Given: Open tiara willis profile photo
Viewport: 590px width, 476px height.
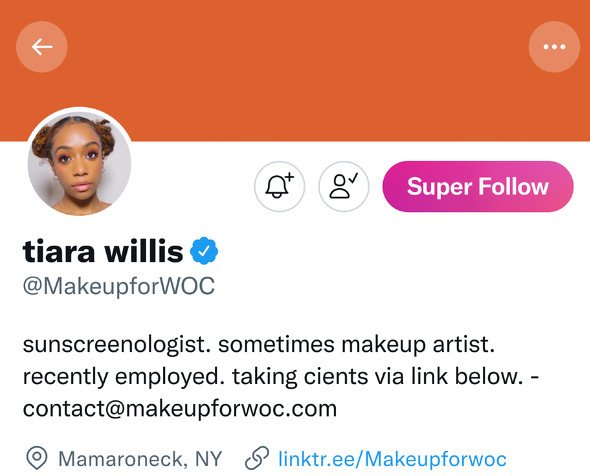Looking at the screenshot, I should point(79,163).
